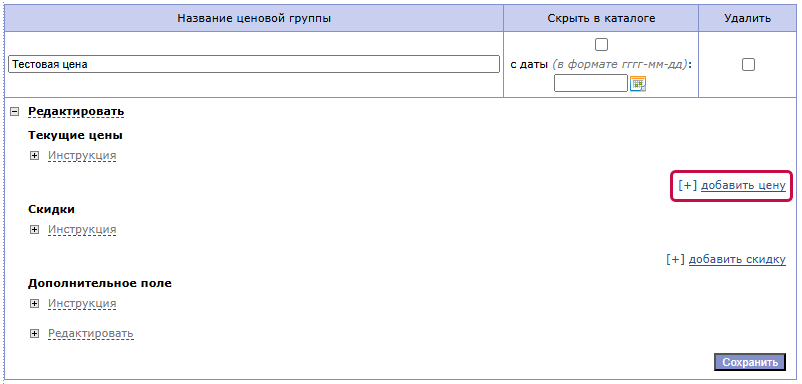The image size is (802, 384).
Task: Click the Удалить column header
Action: pos(748,18)
